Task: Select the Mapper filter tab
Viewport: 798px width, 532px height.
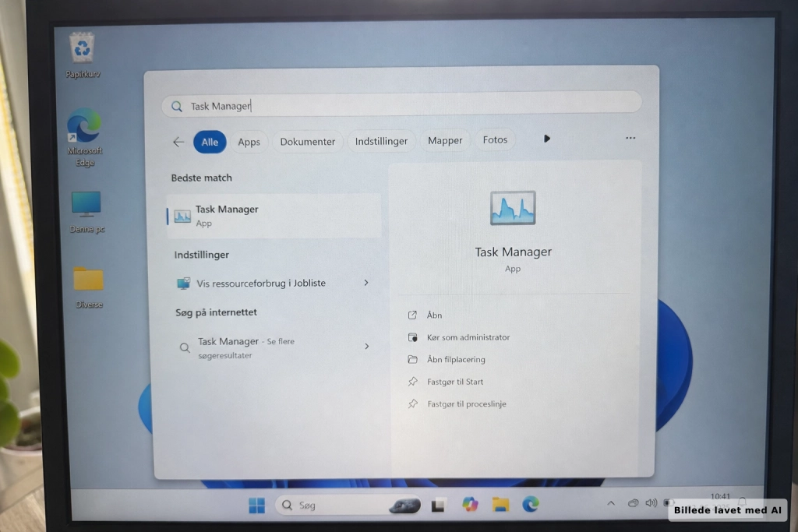Action: (445, 140)
